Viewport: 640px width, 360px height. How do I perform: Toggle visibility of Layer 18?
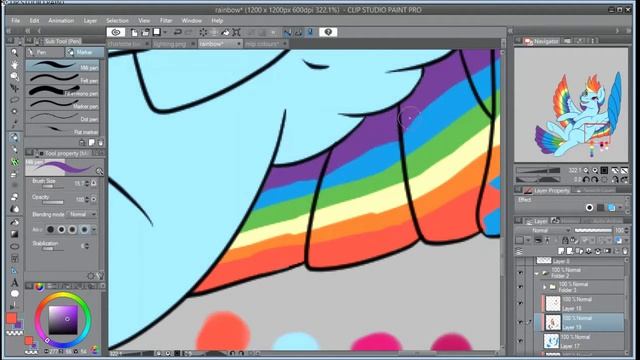click(520, 303)
